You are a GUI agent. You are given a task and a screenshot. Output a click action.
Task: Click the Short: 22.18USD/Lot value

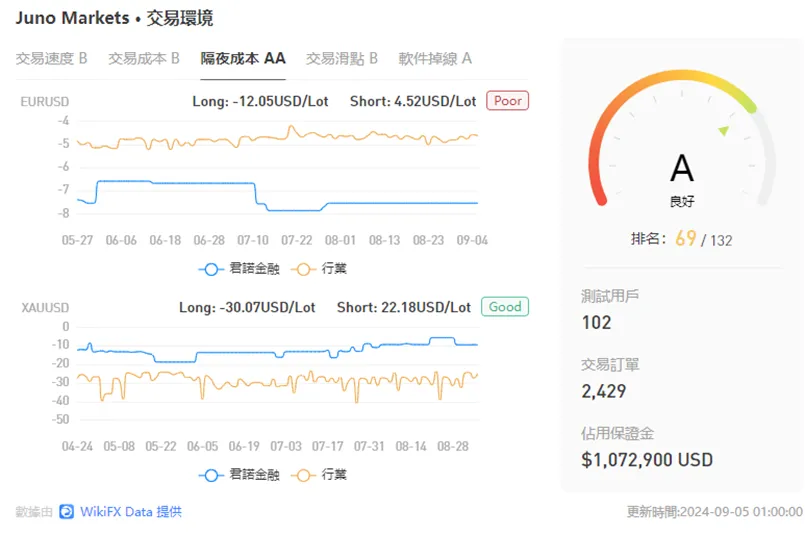pos(404,307)
